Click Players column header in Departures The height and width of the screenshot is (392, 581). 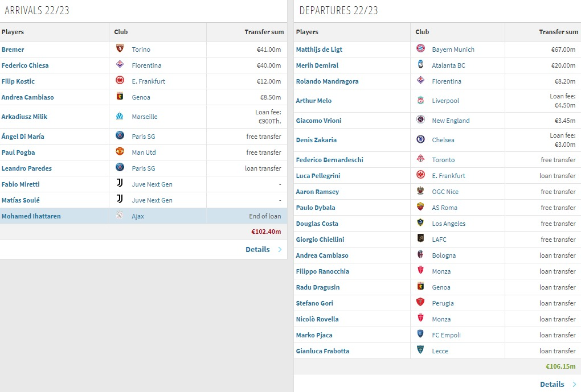[307, 32]
